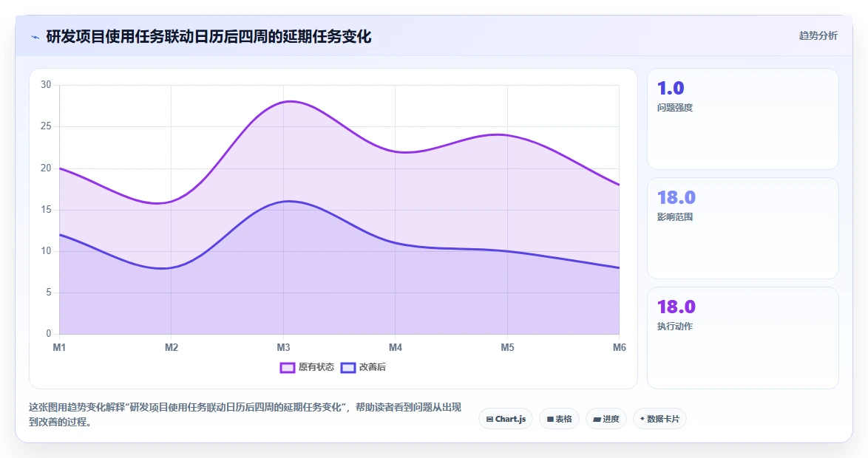The width and height of the screenshot is (868, 458).
Task: Click the M4 axis label
Action: [x=396, y=347]
